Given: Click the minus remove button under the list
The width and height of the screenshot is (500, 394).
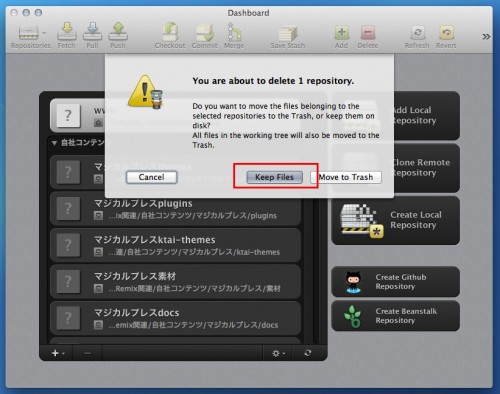Looking at the screenshot, I should tap(87, 353).
